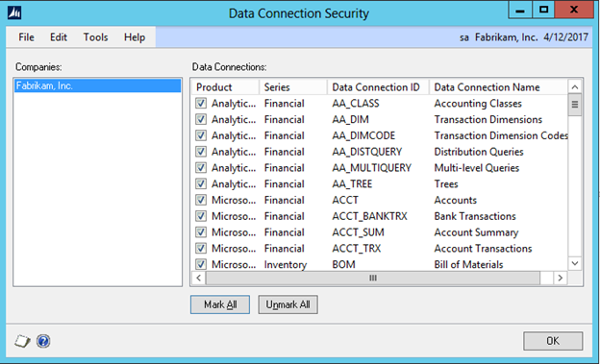The width and height of the screenshot is (600, 364).
Task: Click the horizontal scrollbar thumb
Action: (373, 278)
